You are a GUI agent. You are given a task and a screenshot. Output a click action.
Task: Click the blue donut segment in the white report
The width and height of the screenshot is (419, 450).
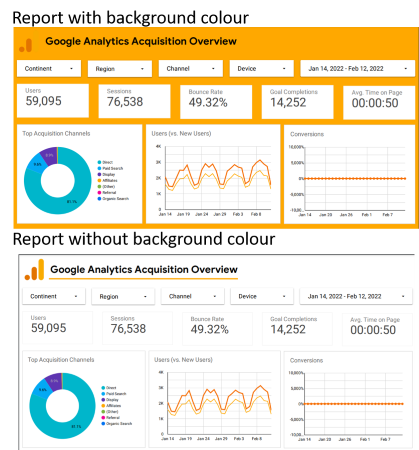pos(42,389)
